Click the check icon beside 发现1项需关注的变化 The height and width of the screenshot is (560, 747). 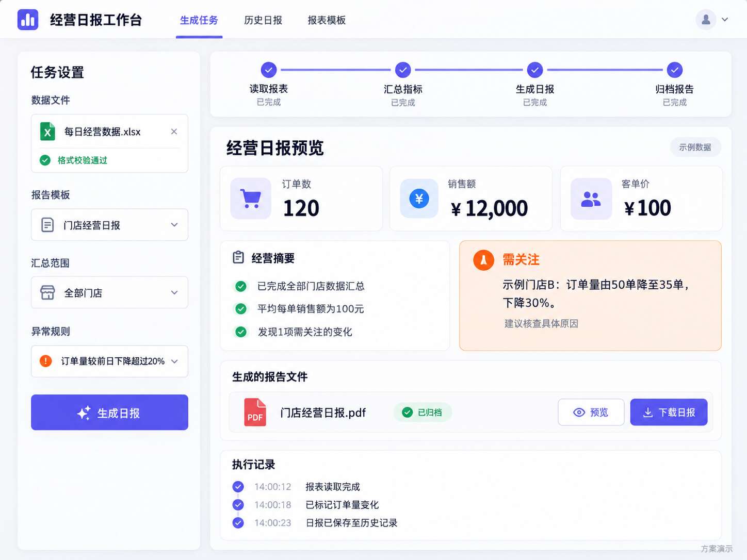(241, 332)
